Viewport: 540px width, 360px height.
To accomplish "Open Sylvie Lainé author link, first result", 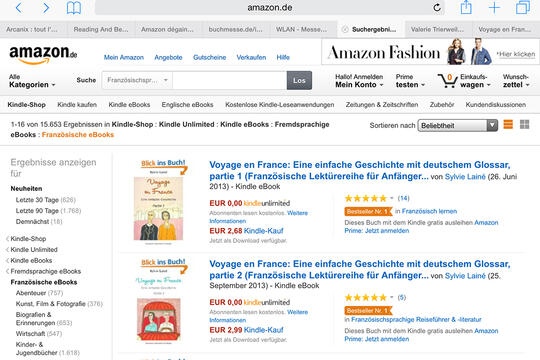I will tap(465, 177).
